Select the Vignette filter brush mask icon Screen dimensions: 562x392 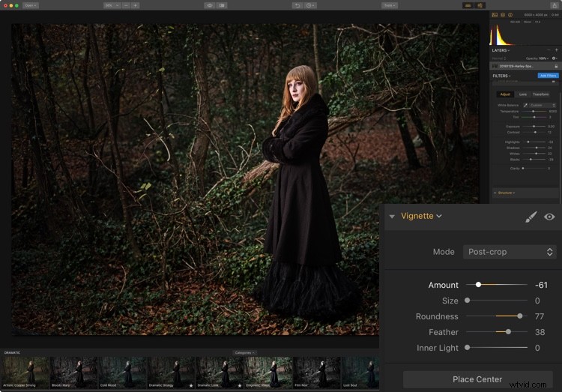coord(531,217)
